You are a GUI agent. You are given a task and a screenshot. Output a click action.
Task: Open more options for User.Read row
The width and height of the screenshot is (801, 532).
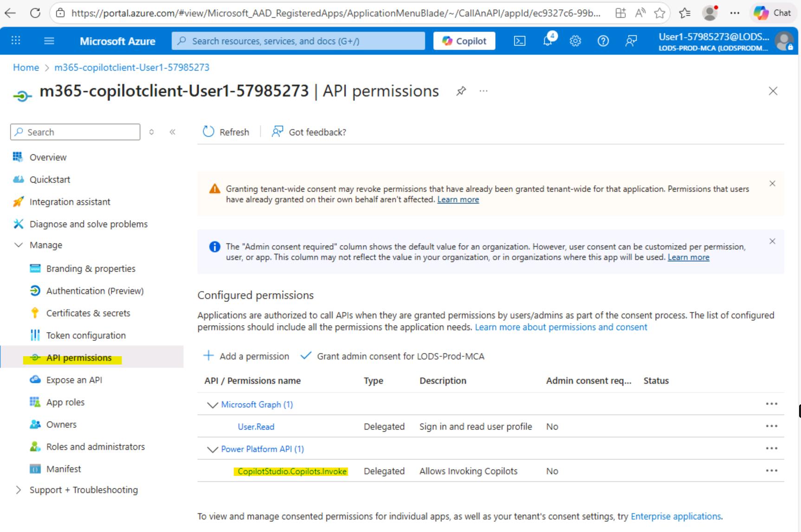771,426
